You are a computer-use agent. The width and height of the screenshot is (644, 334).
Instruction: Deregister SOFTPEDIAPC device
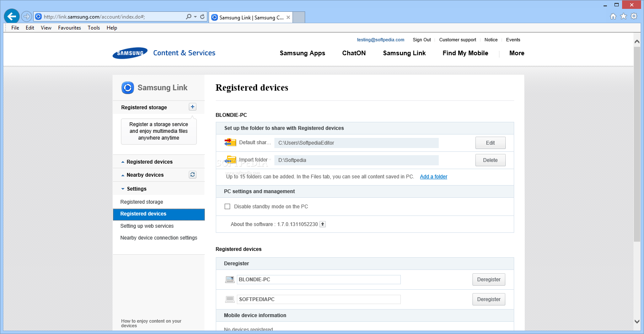489,299
